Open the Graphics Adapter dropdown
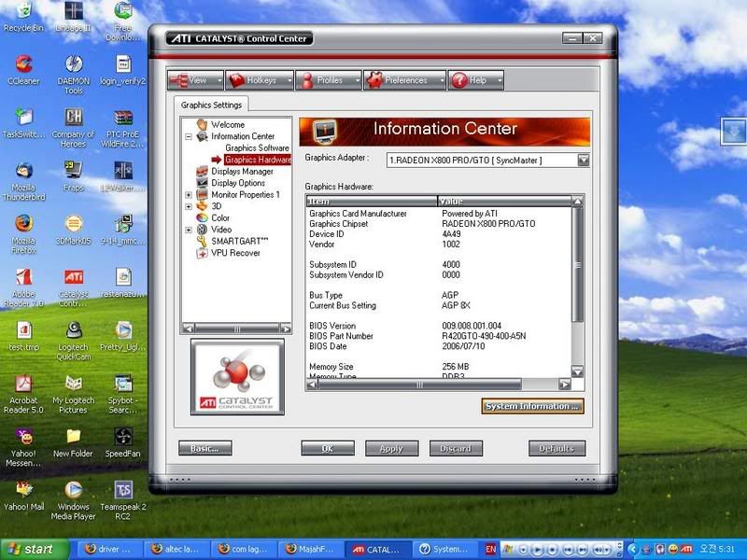Image resolution: width=747 pixels, height=560 pixels. coord(583,160)
